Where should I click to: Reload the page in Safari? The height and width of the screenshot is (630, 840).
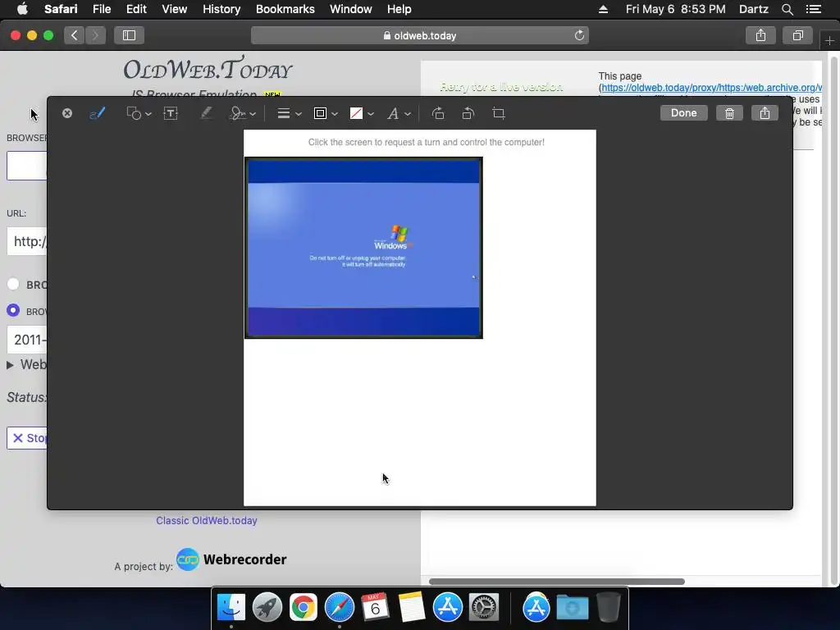click(x=579, y=35)
